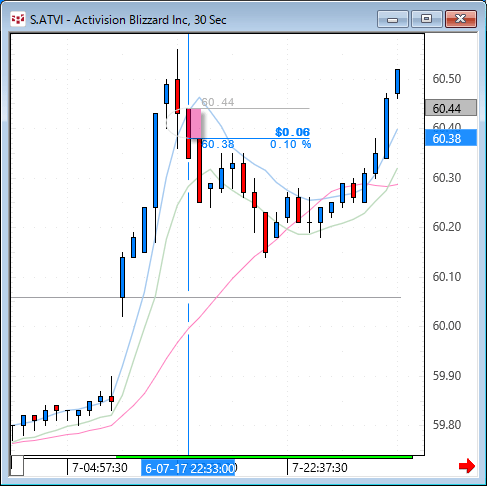
Task: Click the 60.20 price scale label
Action: 447,227
